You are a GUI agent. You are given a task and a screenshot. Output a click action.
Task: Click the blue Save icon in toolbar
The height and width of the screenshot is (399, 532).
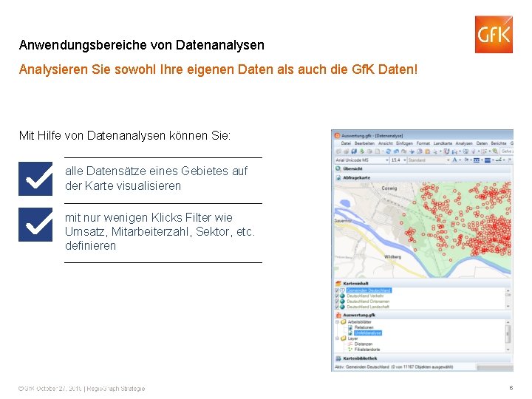point(354,151)
